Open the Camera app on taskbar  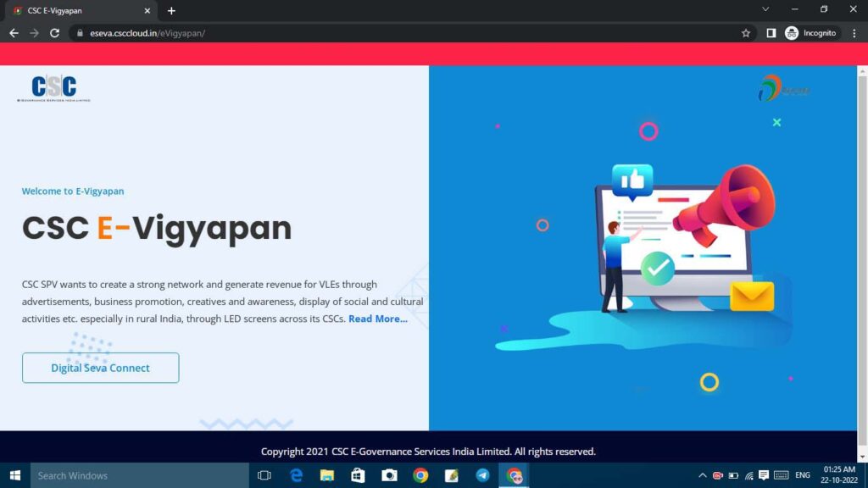(x=389, y=475)
